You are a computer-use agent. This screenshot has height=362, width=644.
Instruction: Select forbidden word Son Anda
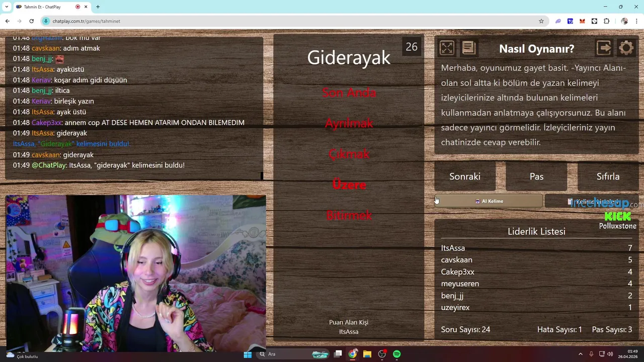[349, 93]
